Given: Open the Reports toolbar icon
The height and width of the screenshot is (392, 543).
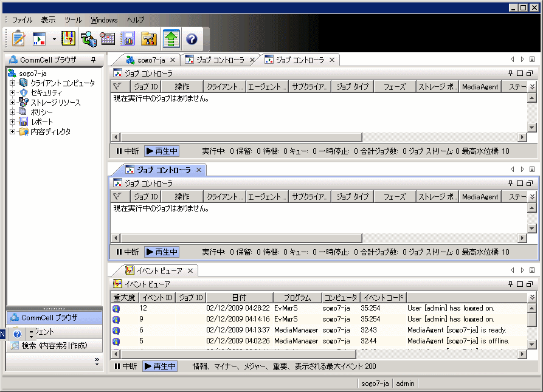Looking at the screenshot, I should click(x=129, y=38).
